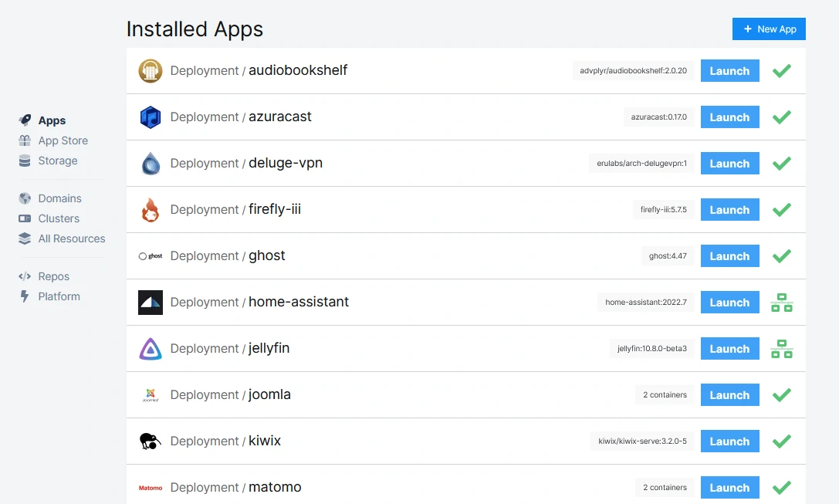This screenshot has height=504, width=839.
Task: Open the audiobookshelf deployment name link
Action: point(298,70)
